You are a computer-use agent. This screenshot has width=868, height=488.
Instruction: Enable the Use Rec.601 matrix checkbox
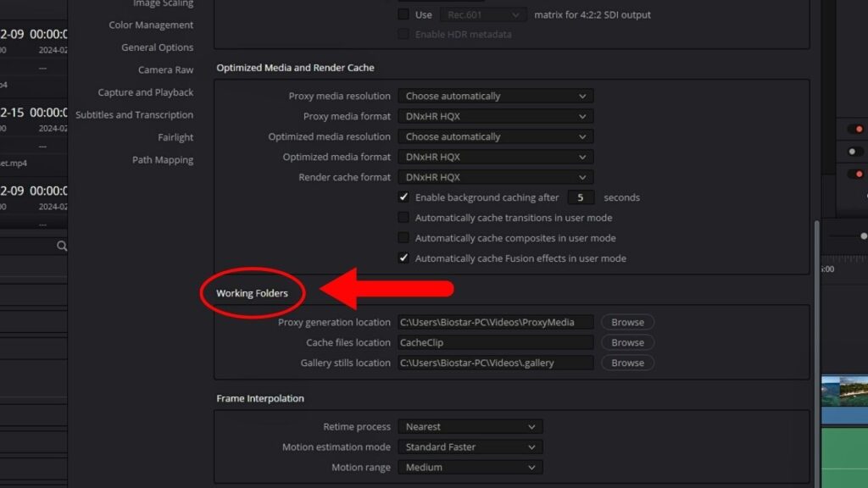point(404,14)
